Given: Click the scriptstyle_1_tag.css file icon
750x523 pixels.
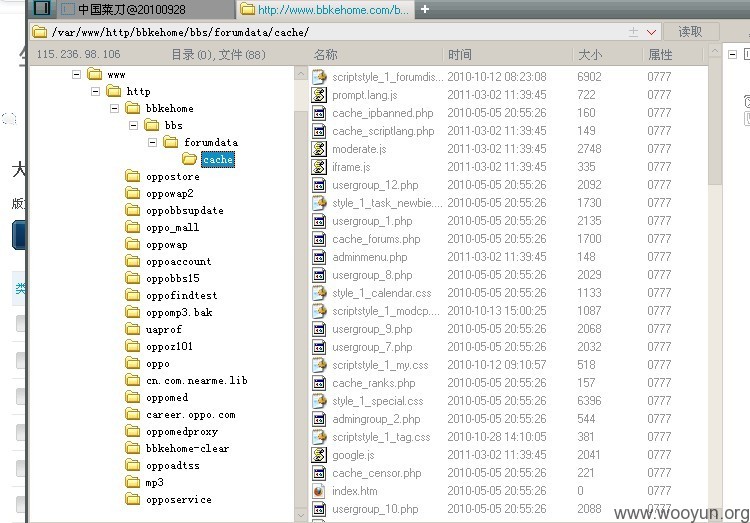Looking at the screenshot, I should click(319, 437).
